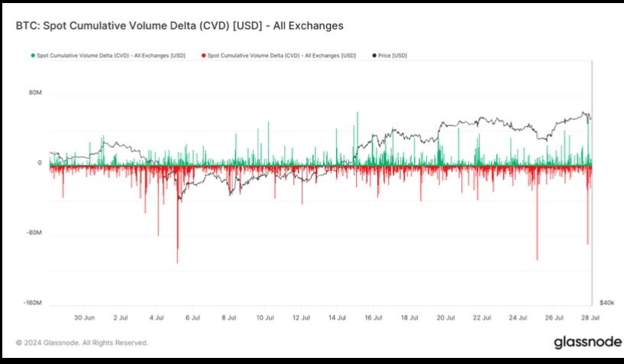The image size is (624, 364).
Task: Click the glassnode logo
Action: tap(588, 342)
